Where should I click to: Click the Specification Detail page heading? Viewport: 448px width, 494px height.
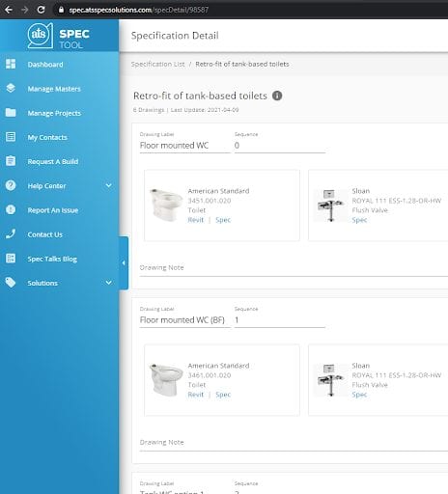[x=175, y=36]
